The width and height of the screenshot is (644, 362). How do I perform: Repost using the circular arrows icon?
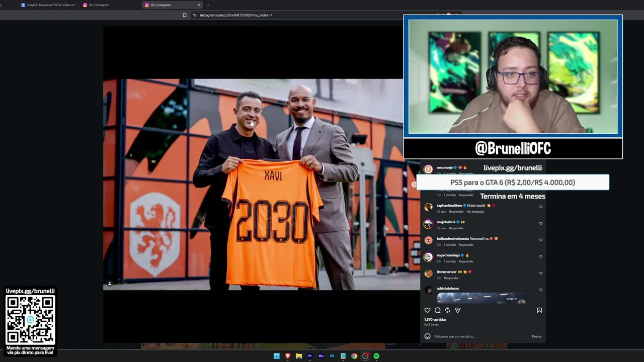click(447, 310)
